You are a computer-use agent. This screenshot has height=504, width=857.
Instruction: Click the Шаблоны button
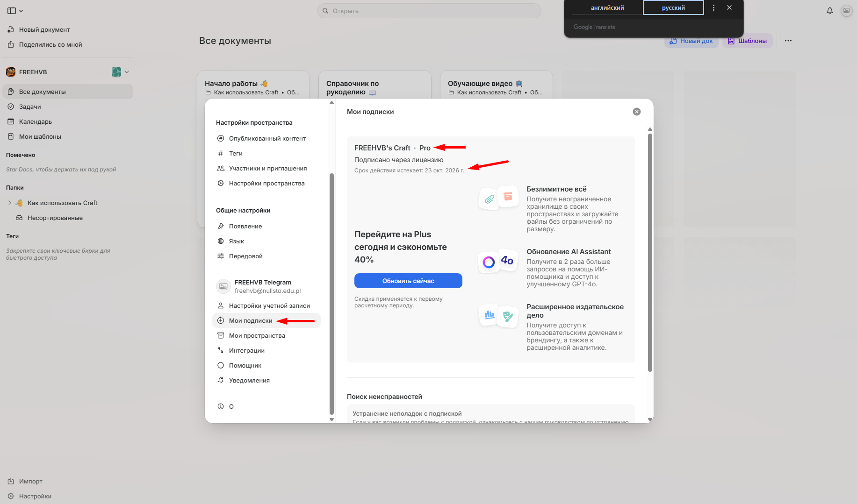[747, 41]
